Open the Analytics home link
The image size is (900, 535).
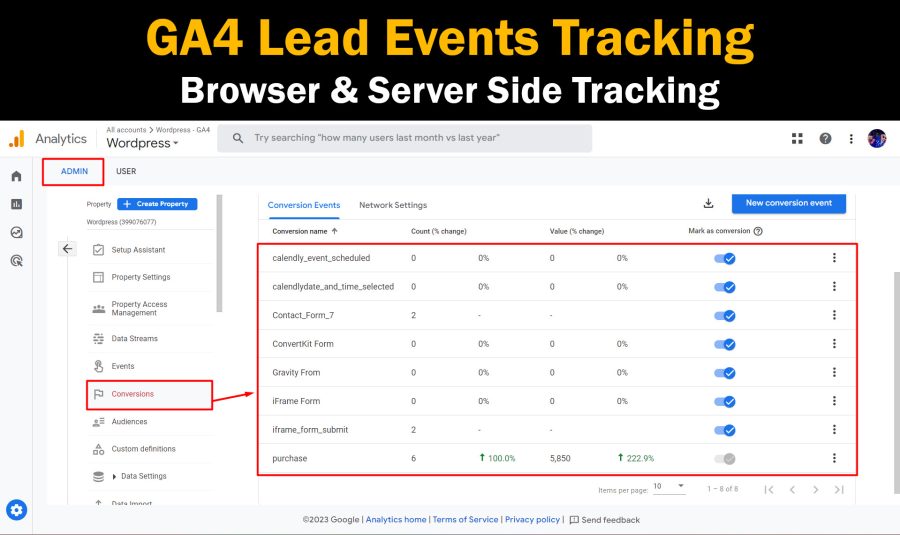click(396, 520)
